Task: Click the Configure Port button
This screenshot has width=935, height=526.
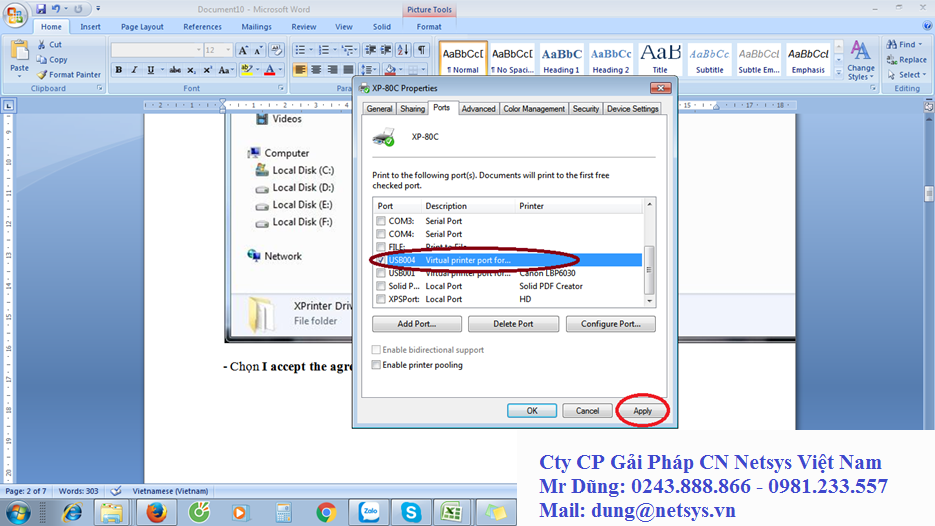Action: coord(610,324)
